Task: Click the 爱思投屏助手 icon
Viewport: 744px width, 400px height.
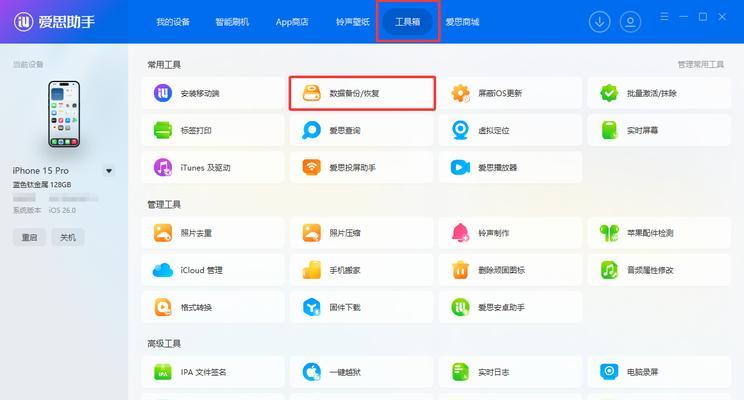Action: point(312,167)
